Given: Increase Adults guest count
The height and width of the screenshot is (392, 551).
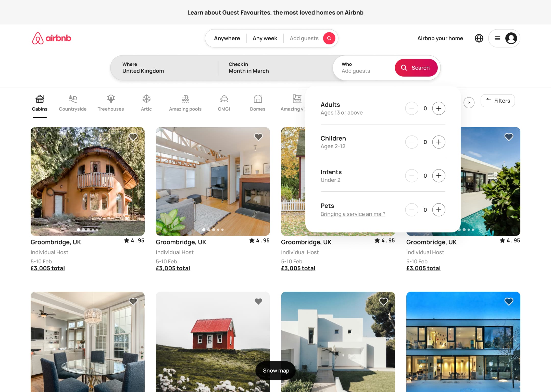Looking at the screenshot, I should coord(439,108).
